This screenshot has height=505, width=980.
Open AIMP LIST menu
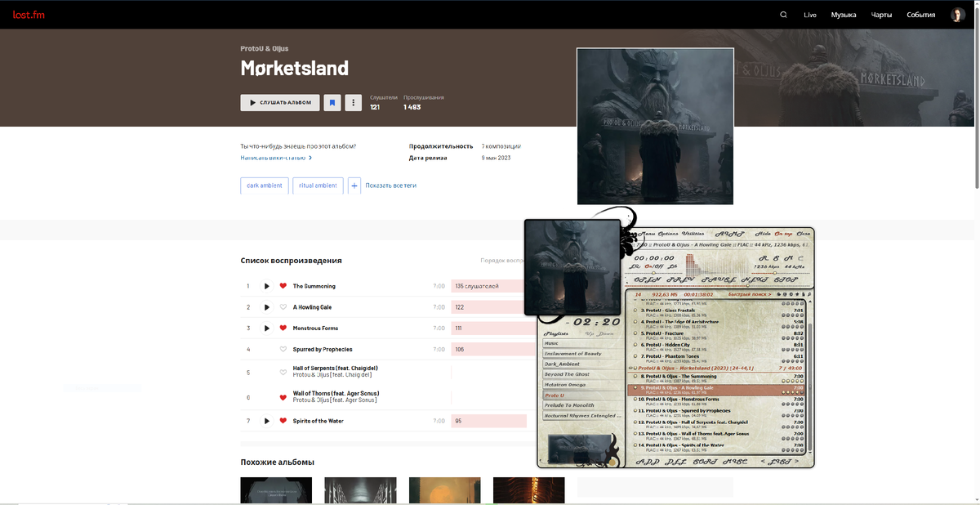click(x=780, y=462)
